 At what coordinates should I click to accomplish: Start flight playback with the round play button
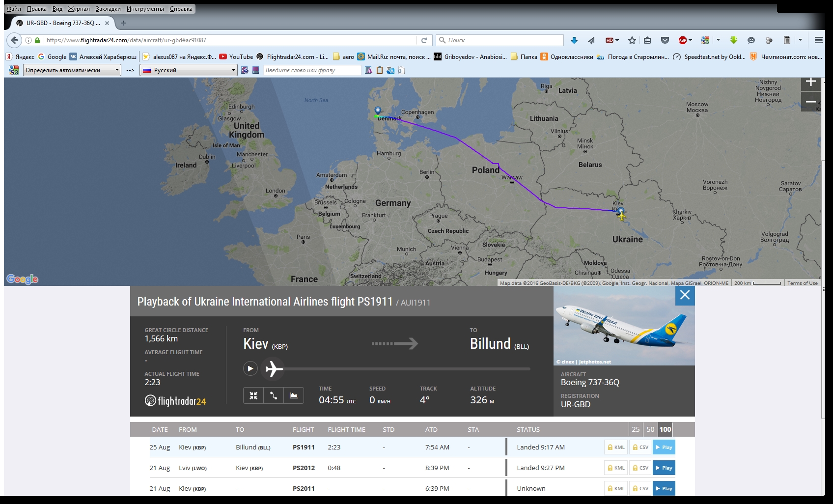click(250, 368)
